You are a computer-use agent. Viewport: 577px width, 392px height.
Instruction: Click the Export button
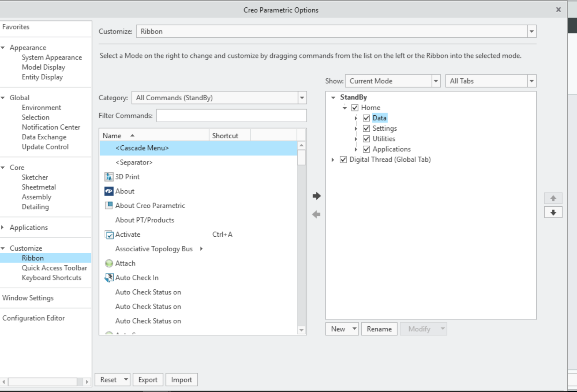coord(148,380)
